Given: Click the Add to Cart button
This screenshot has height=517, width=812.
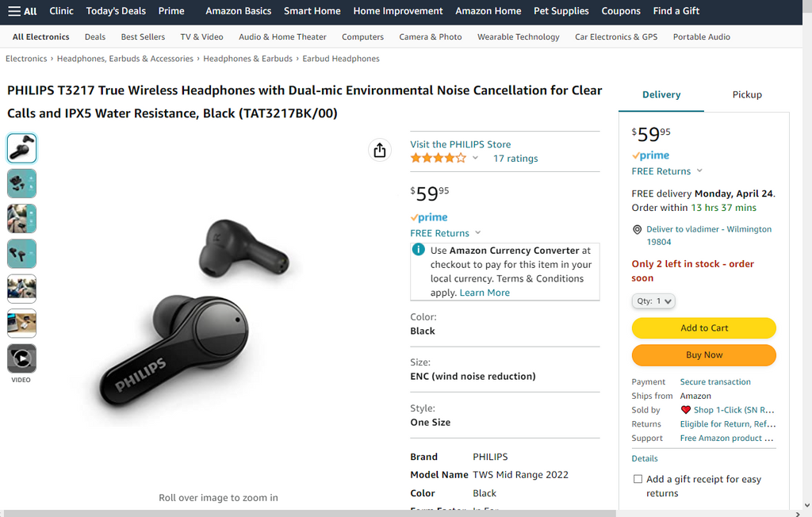Looking at the screenshot, I should 703,328.
